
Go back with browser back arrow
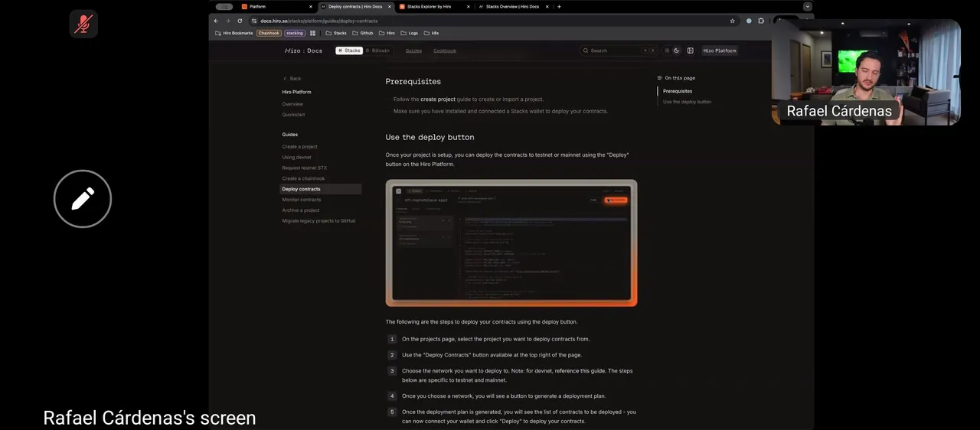tap(216, 21)
